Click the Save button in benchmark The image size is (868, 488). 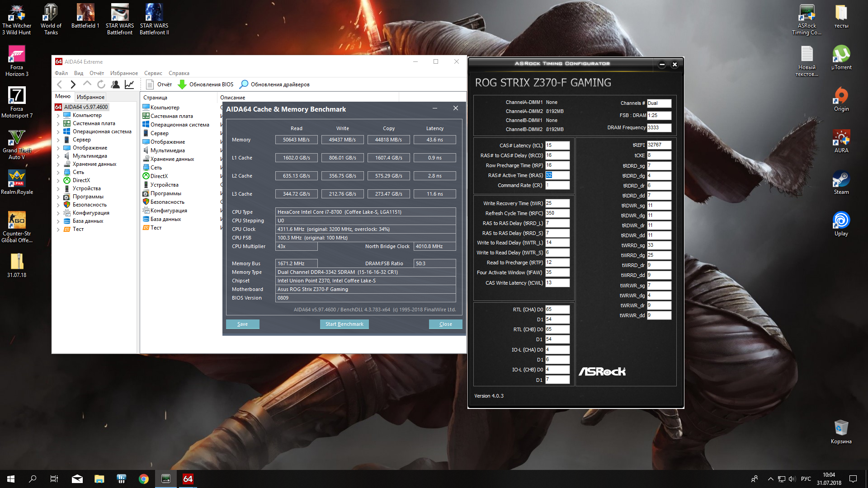242,324
